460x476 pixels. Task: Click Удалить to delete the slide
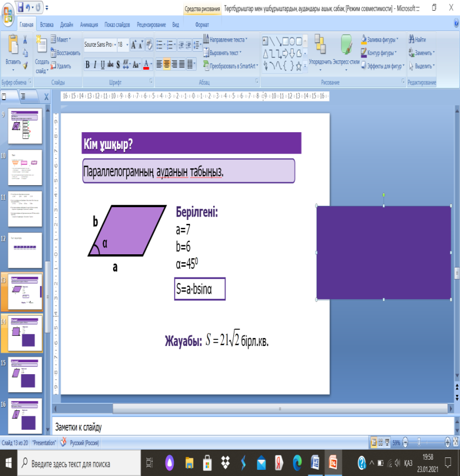click(61, 66)
